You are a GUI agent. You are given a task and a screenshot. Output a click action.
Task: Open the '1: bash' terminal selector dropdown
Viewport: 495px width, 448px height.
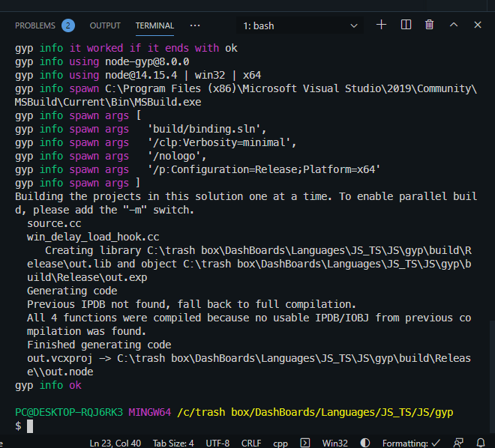[x=300, y=25]
